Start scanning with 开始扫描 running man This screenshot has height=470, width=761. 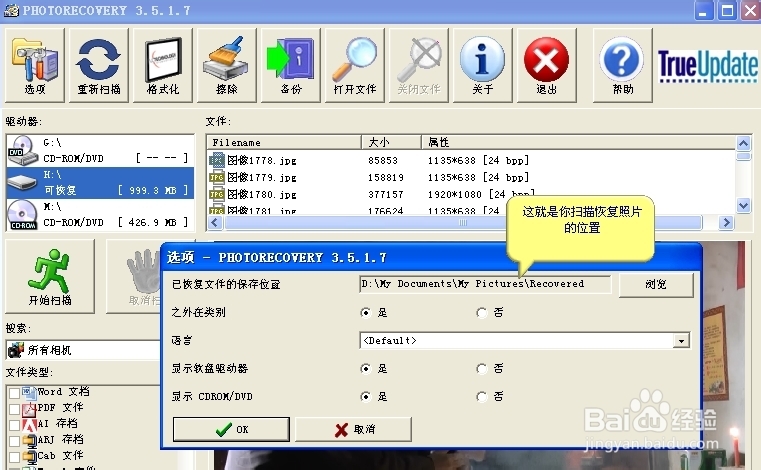[x=50, y=276]
